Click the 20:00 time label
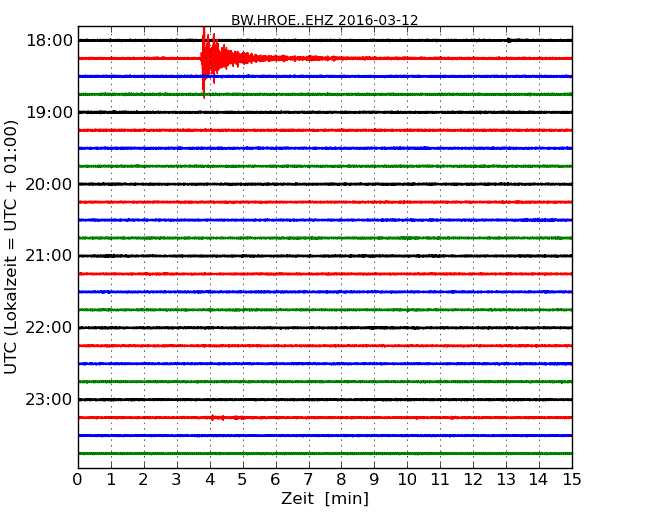 click(x=49, y=184)
